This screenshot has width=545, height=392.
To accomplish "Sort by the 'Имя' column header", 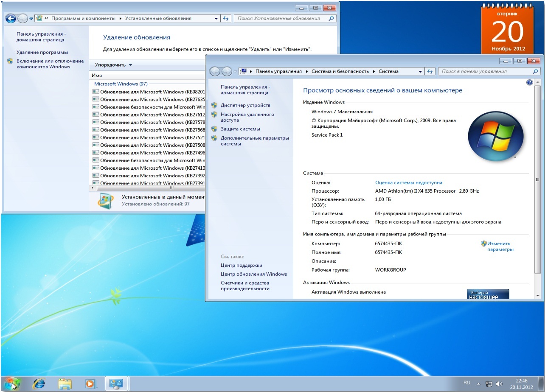I will [x=97, y=75].
